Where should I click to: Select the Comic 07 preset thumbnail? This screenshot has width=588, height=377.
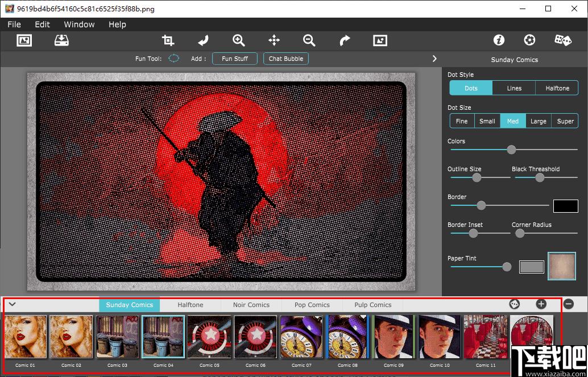pyautogui.click(x=301, y=337)
